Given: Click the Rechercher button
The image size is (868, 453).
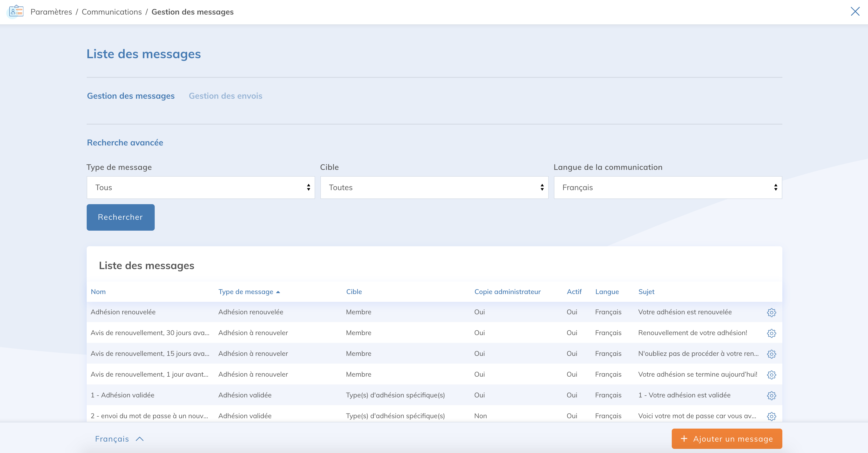Looking at the screenshot, I should tap(120, 217).
